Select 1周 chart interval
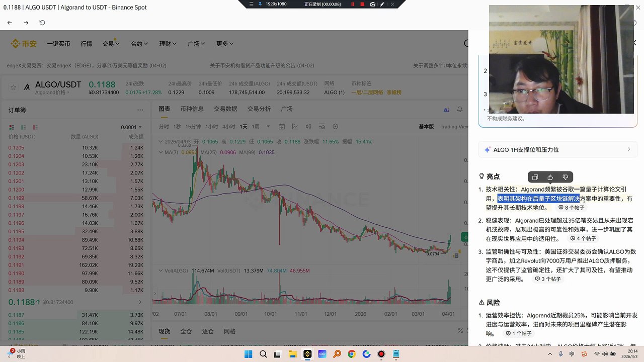 [x=256, y=127]
